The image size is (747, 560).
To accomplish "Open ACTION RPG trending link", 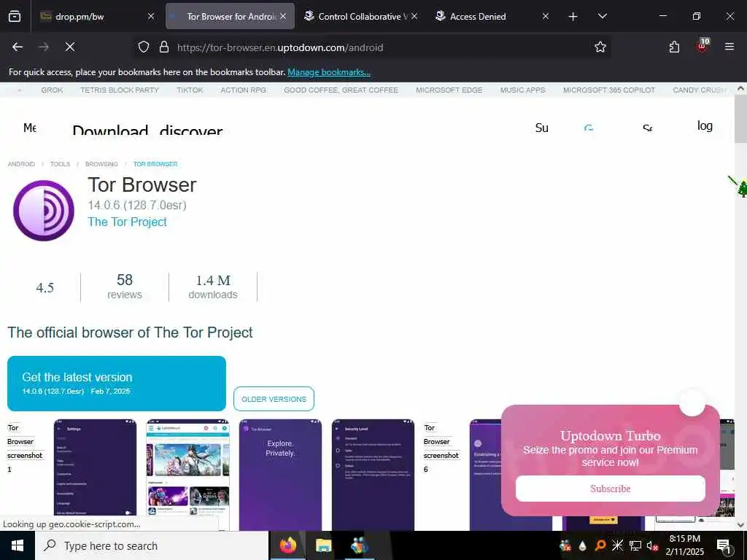I will click(x=244, y=90).
